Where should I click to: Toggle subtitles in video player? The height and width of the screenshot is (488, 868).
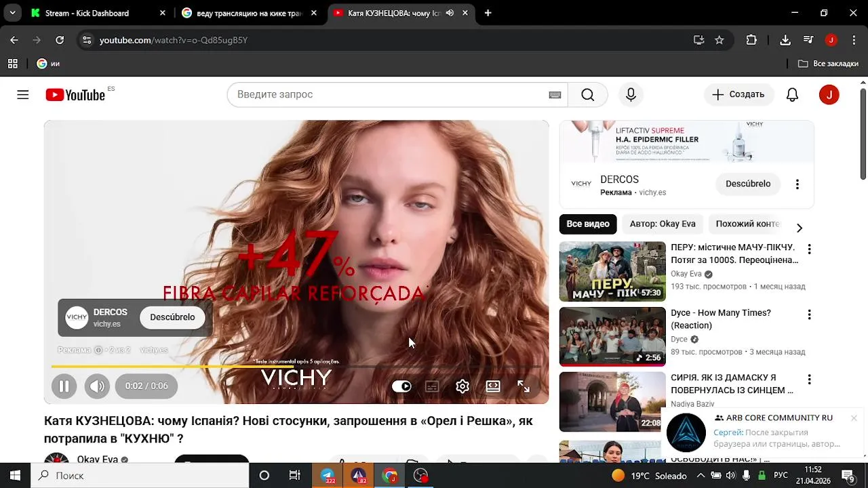(x=432, y=386)
